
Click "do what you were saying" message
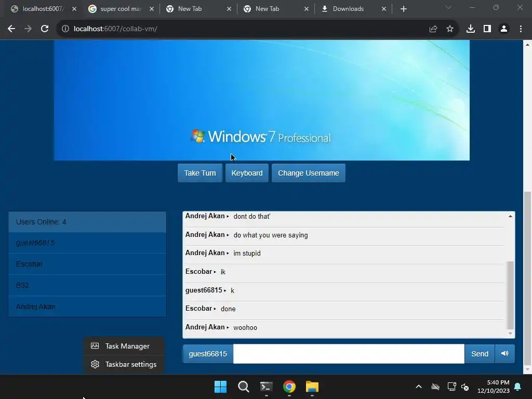[x=271, y=235]
